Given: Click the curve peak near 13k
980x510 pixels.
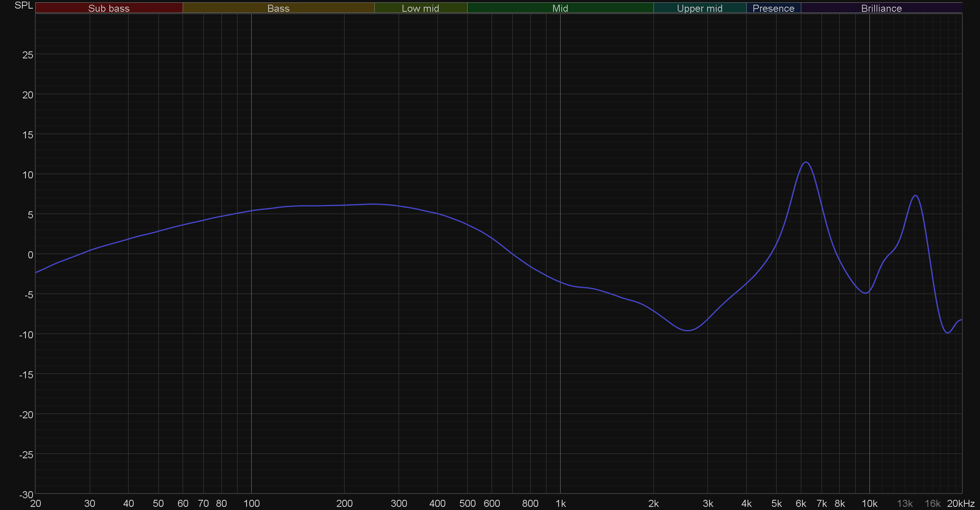Looking at the screenshot, I should click(915, 195).
